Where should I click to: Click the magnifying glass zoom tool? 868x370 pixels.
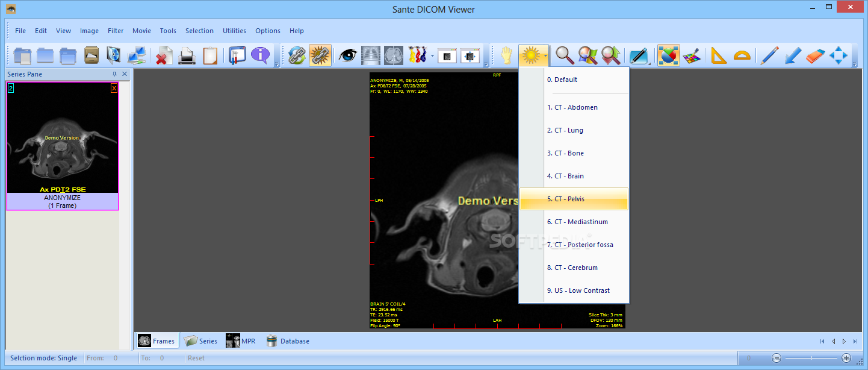[x=564, y=55]
